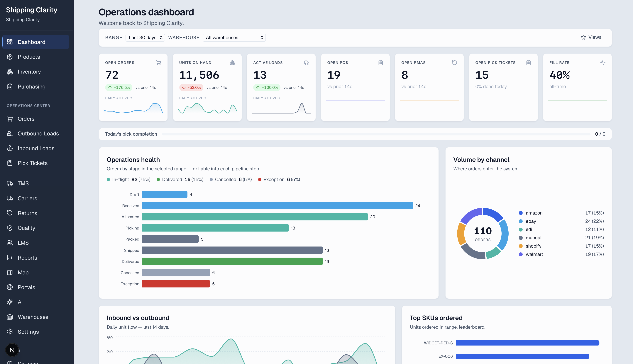Click the donut chart showing 110 orders
The width and height of the screenshot is (633, 364).
483,234
